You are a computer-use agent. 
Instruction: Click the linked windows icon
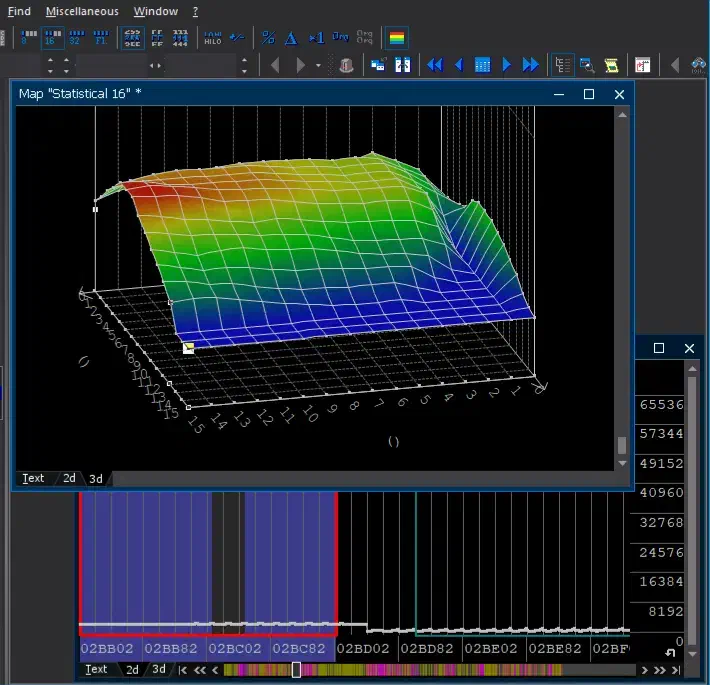(378, 65)
